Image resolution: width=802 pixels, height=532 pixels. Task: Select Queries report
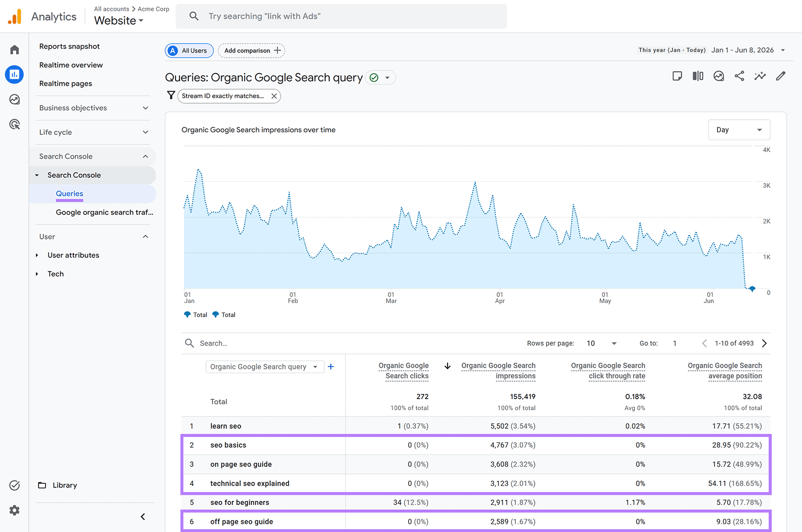pyautogui.click(x=70, y=194)
